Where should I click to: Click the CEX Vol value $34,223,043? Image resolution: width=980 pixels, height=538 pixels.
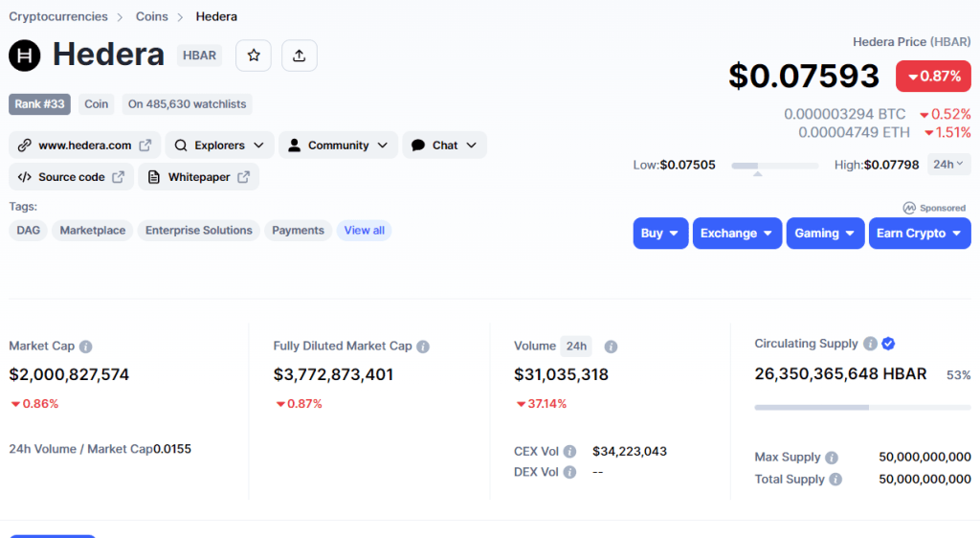point(630,451)
